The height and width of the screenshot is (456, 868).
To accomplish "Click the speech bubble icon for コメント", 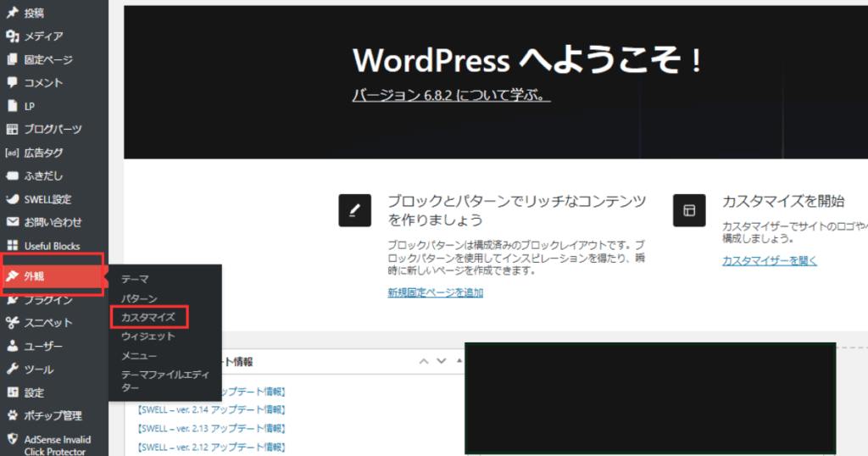I will click(12, 83).
